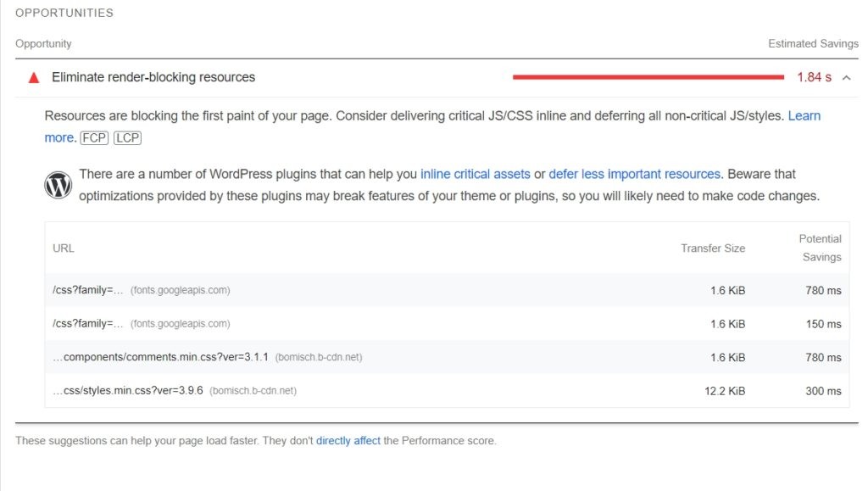868x491 pixels.
Task: Click the URL column header
Action: 64,248
